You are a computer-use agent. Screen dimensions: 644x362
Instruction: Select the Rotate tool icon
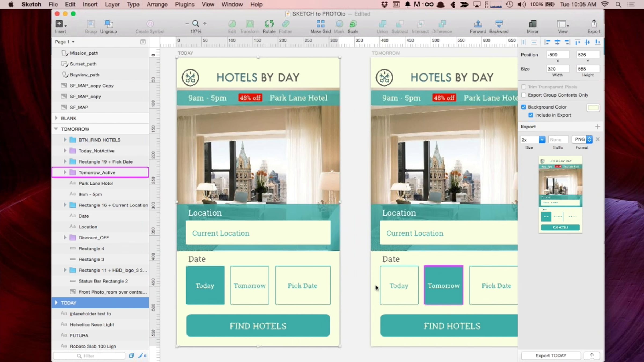click(269, 24)
